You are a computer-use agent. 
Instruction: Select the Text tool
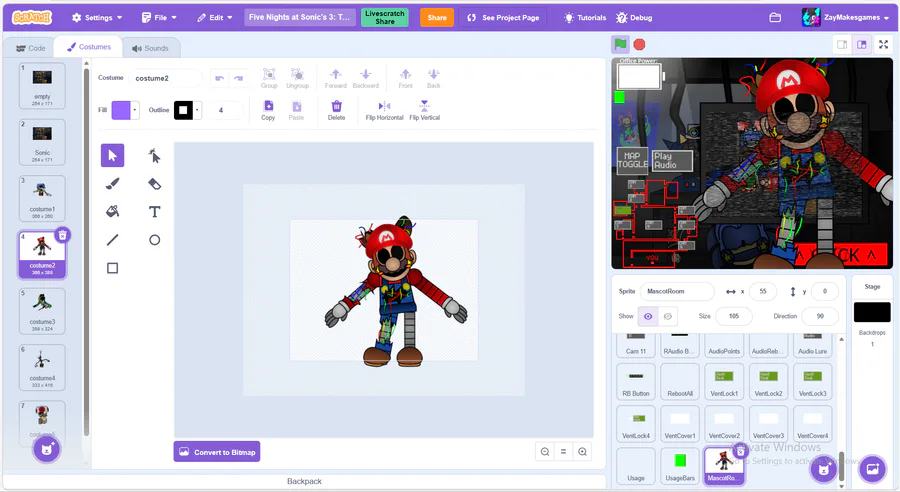tap(154, 212)
